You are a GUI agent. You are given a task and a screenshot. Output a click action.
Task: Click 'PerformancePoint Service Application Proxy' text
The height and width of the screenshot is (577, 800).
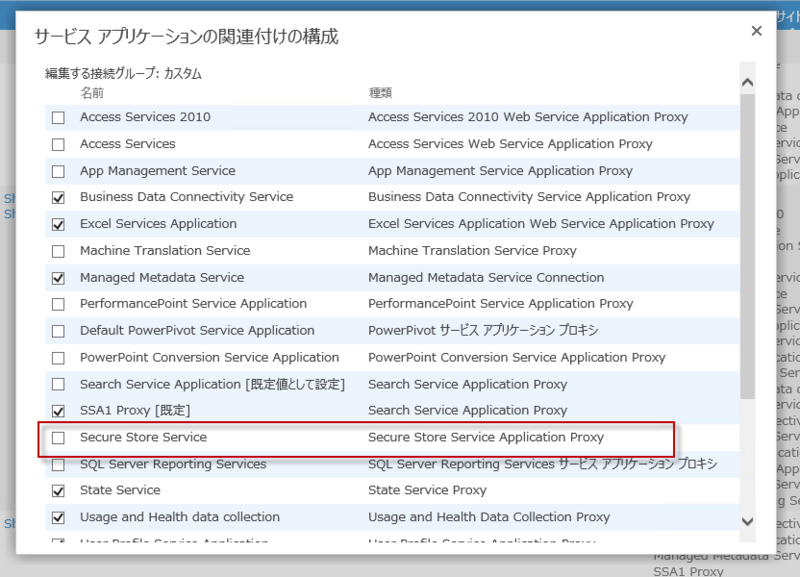[501, 304]
